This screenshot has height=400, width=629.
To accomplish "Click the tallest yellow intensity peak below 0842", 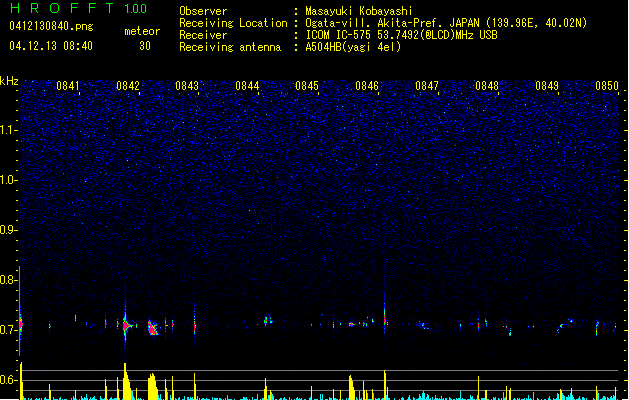I will pos(126,381).
